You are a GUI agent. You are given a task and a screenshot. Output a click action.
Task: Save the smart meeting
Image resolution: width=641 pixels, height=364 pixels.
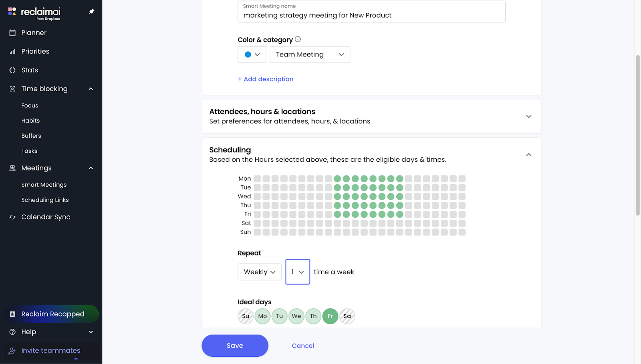tap(235, 346)
